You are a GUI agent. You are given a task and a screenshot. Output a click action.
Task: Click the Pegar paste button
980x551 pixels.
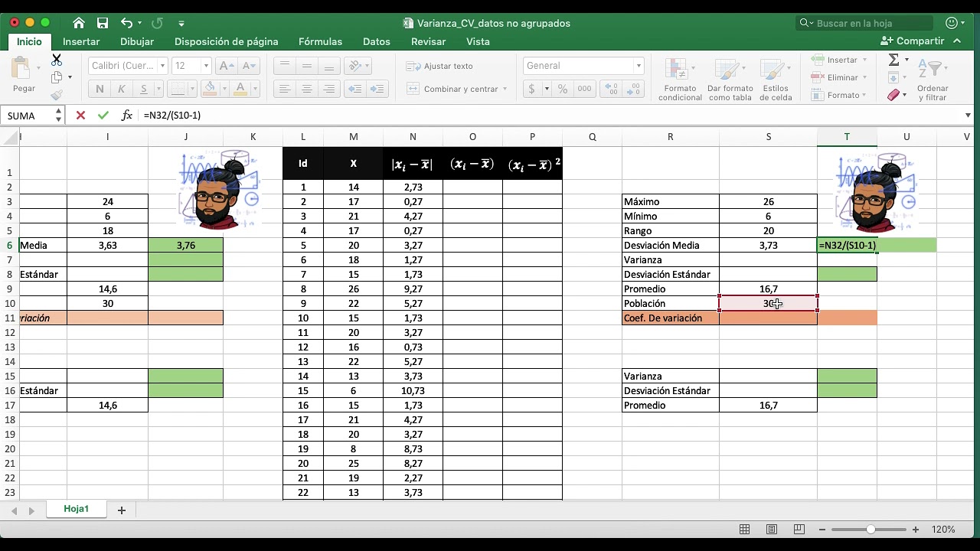point(24,77)
